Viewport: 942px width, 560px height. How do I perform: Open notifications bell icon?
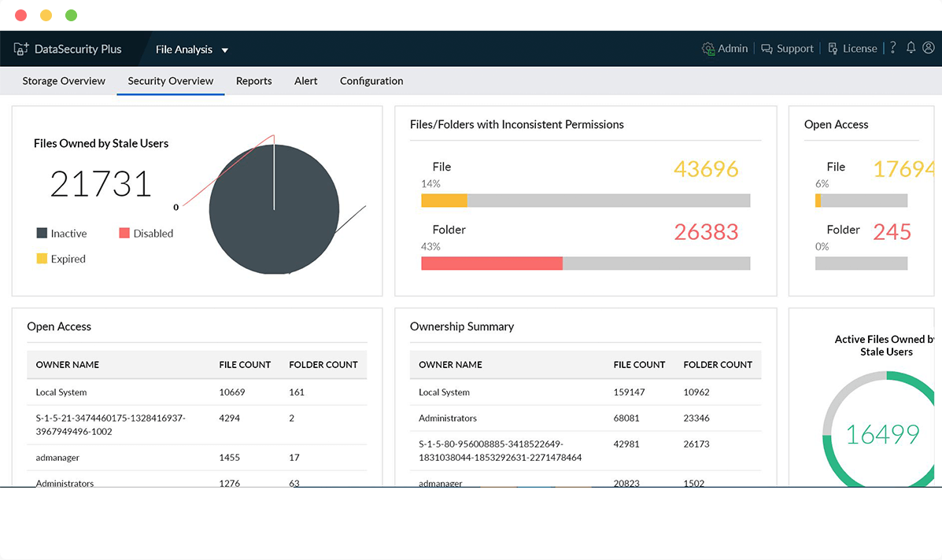coord(911,48)
